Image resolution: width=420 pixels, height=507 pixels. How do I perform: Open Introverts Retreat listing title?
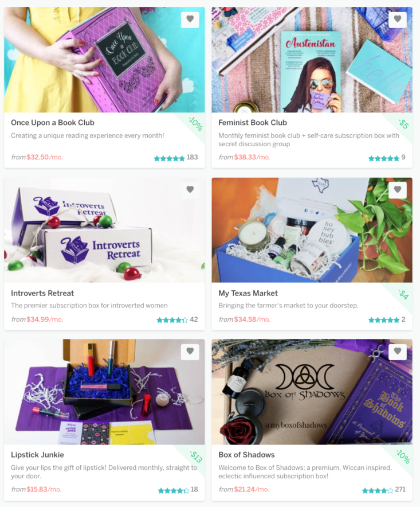42,293
